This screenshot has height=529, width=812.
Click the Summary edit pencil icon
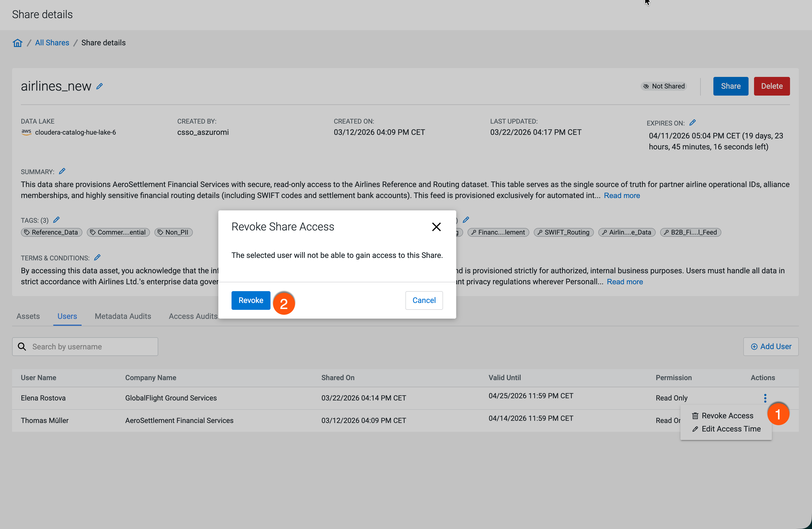coord(62,171)
